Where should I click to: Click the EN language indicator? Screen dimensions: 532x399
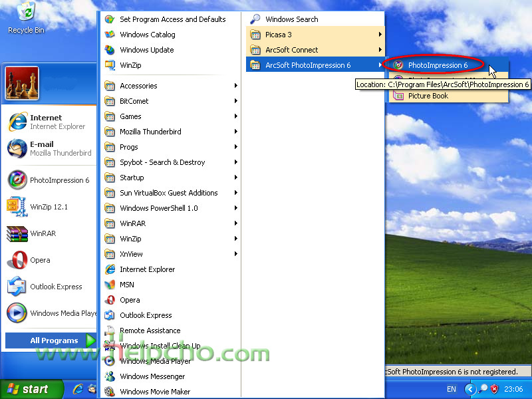tap(452, 389)
